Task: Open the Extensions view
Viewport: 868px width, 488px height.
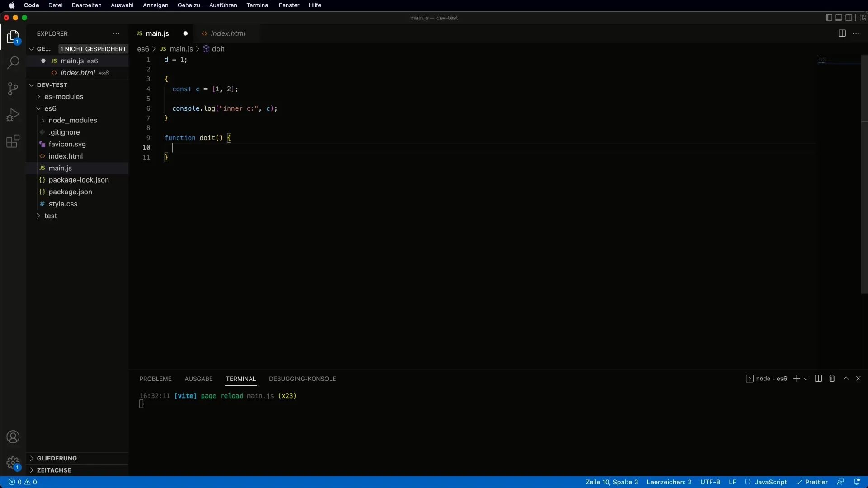Action: (x=13, y=141)
